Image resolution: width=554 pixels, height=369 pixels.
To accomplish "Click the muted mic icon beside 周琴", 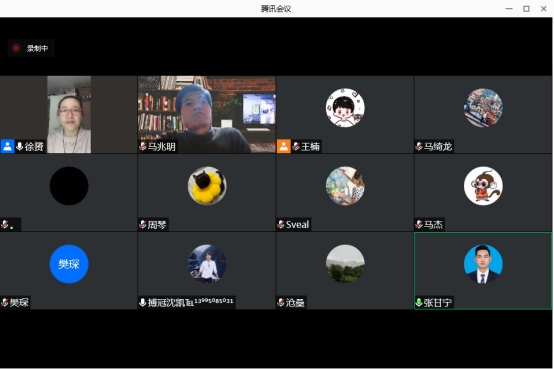I will 142,224.
